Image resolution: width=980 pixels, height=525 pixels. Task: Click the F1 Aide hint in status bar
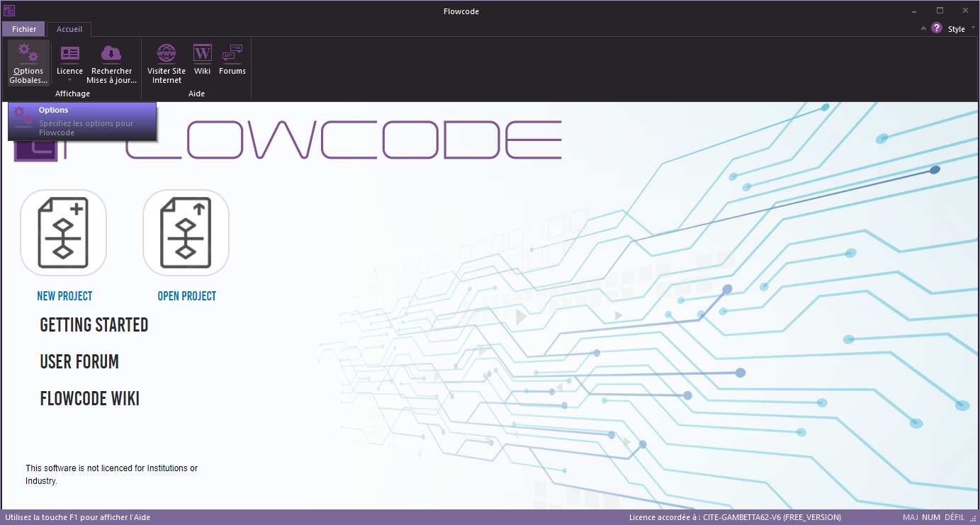coord(77,518)
